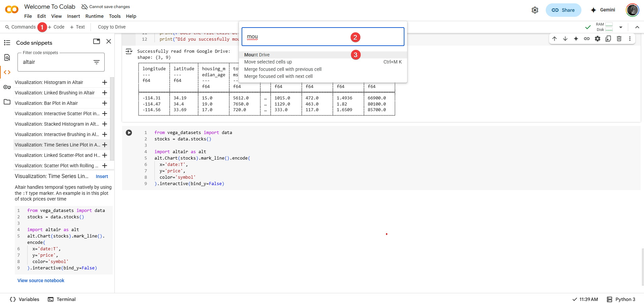Open more cell actions menu

pyautogui.click(x=630, y=39)
